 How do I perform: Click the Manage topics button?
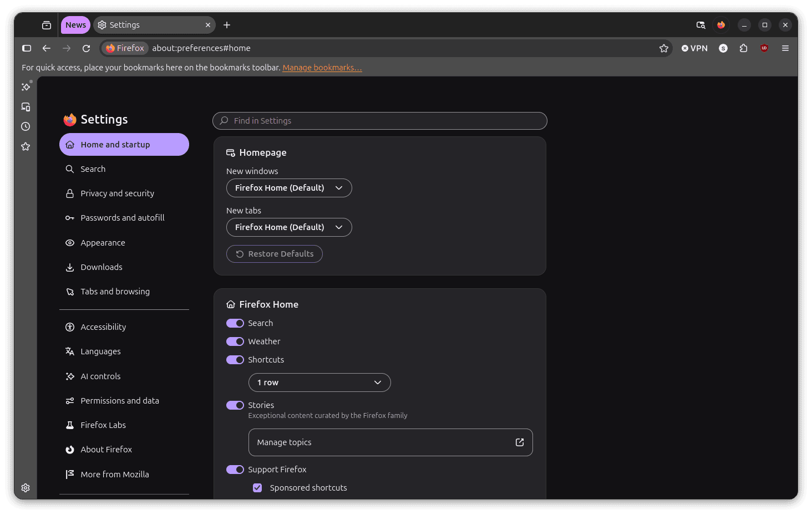[x=390, y=442]
